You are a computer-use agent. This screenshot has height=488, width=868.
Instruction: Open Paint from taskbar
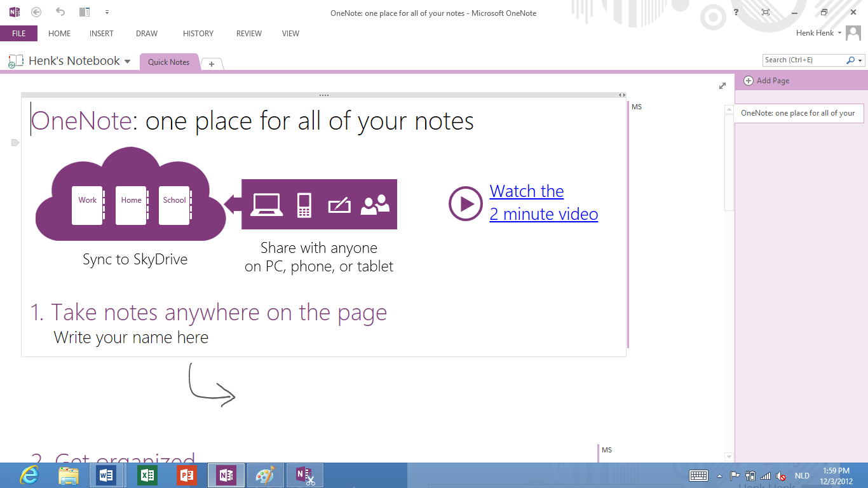click(x=265, y=475)
